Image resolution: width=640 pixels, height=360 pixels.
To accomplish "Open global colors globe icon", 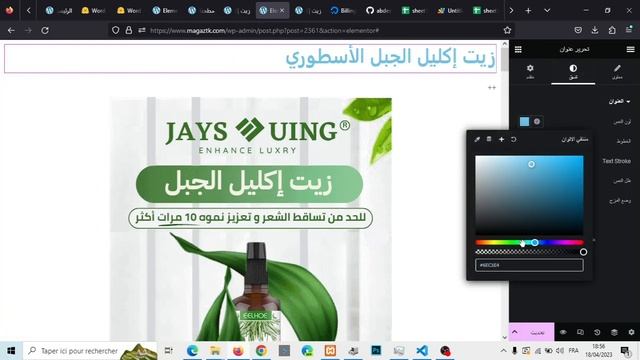I will pos(537,121).
